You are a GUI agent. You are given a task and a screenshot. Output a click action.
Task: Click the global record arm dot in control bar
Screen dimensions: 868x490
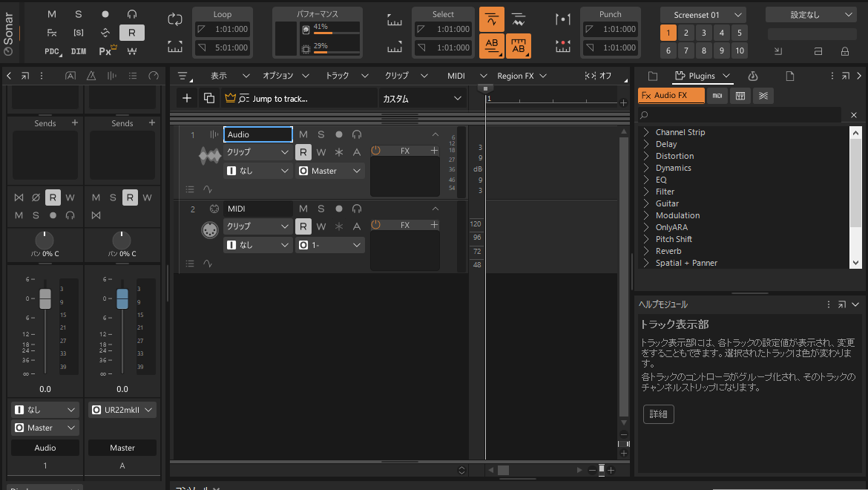pos(105,14)
